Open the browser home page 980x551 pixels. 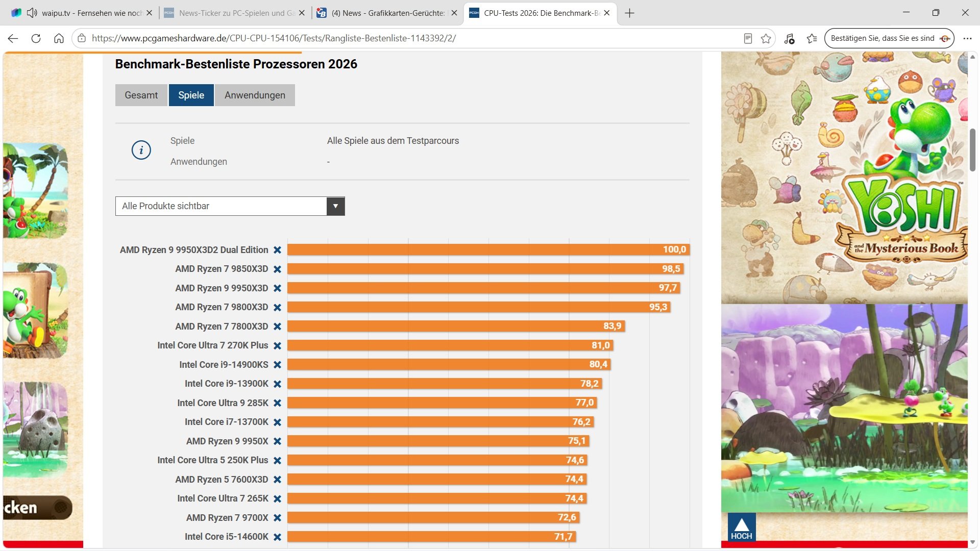(59, 38)
